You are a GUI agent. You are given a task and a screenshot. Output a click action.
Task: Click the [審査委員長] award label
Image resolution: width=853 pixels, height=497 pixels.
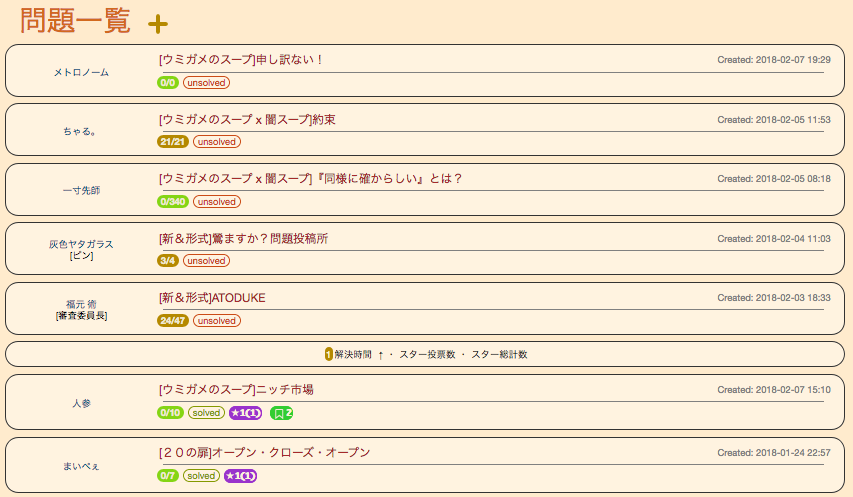click(81, 315)
